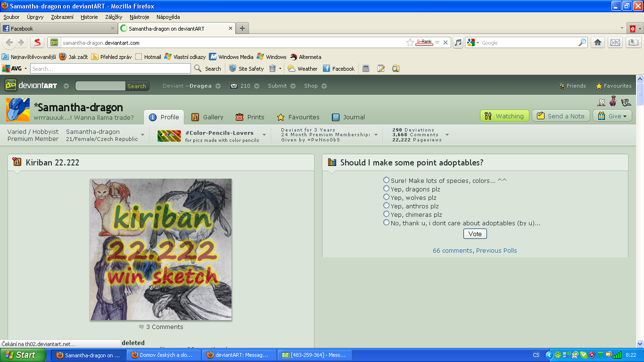Select 'No, thank u' poll option
644x362 pixels.
pos(387,222)
